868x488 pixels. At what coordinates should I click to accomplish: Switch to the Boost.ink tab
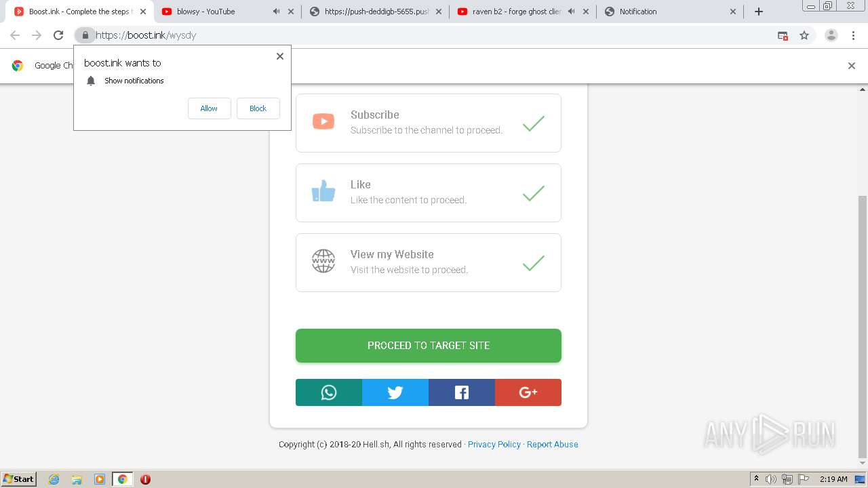(x=77, y=12)
